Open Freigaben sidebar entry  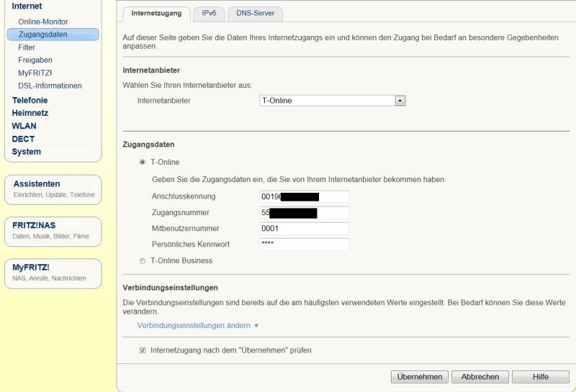click(35, 60)
